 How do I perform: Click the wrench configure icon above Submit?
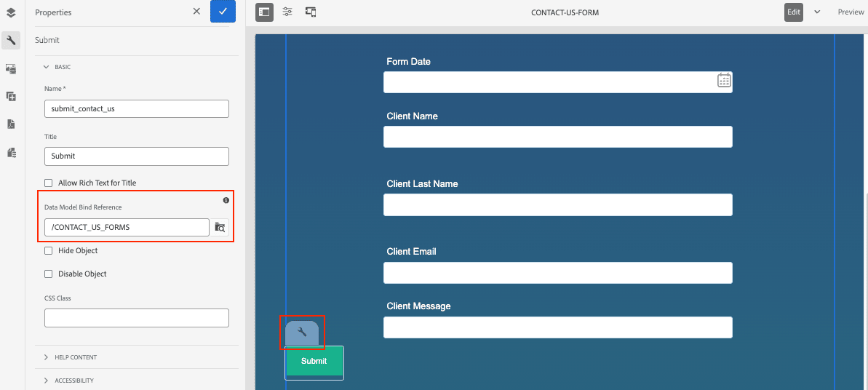[302, 332]
